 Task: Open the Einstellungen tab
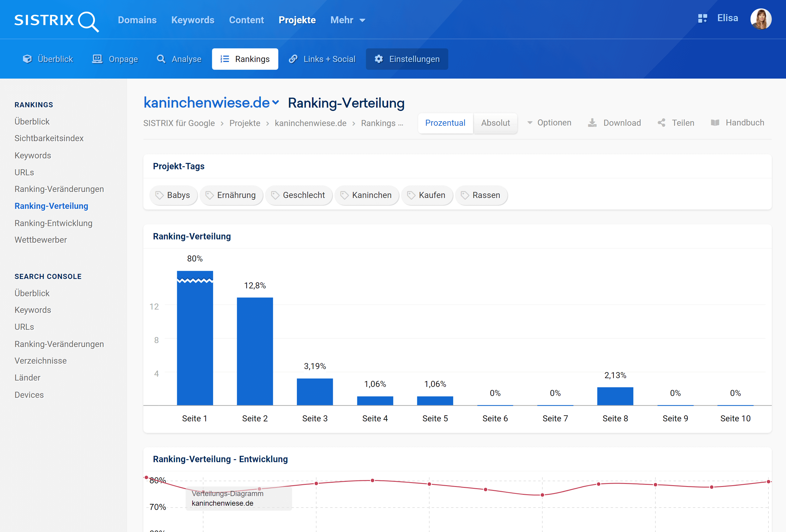pyautogui.click(x=407, y=59)
